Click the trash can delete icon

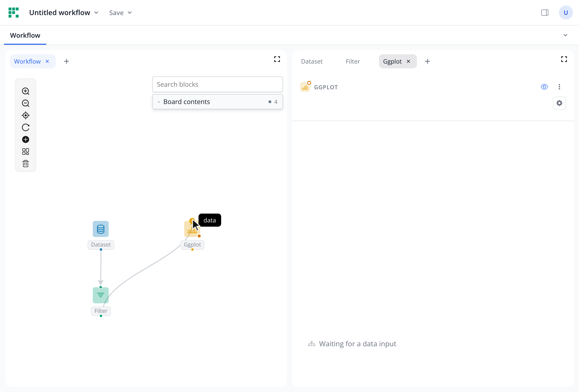[x=26, y=164]
